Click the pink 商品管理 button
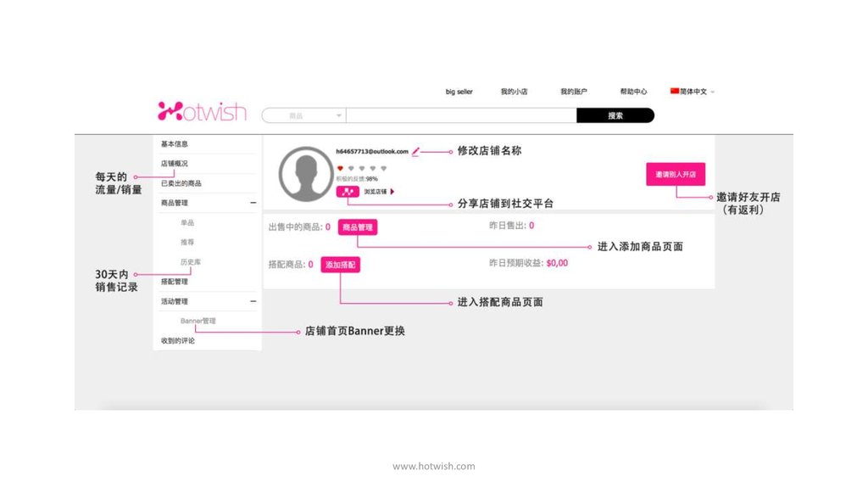The image size is (868, 487). pos(357,227)
